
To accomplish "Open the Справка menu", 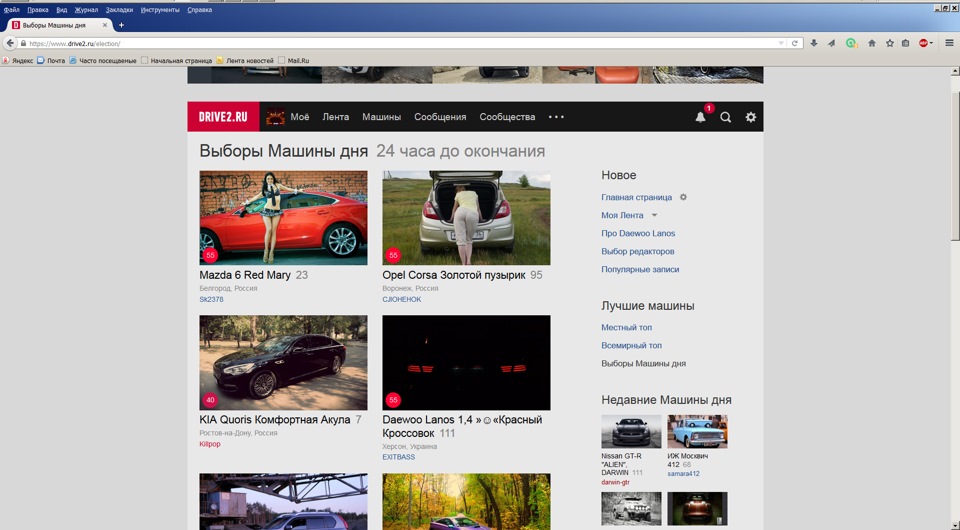I will pos(200,10).
